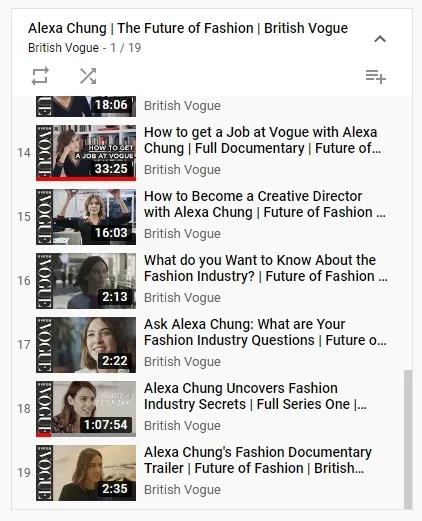The width and height of the screenshot is (422, 521).
Task: Play the 18:06 video thumbnail
Action: (86, 106)
